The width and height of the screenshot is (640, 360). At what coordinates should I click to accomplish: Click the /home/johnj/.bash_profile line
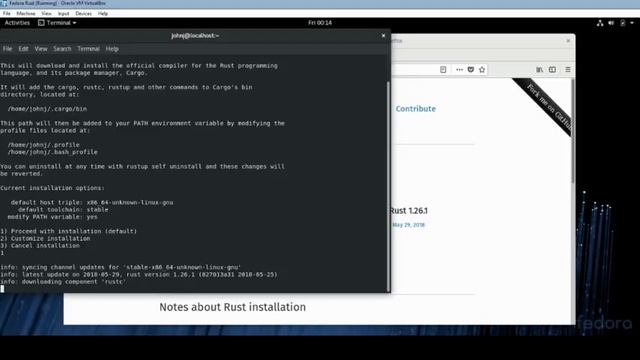(53, 152)
